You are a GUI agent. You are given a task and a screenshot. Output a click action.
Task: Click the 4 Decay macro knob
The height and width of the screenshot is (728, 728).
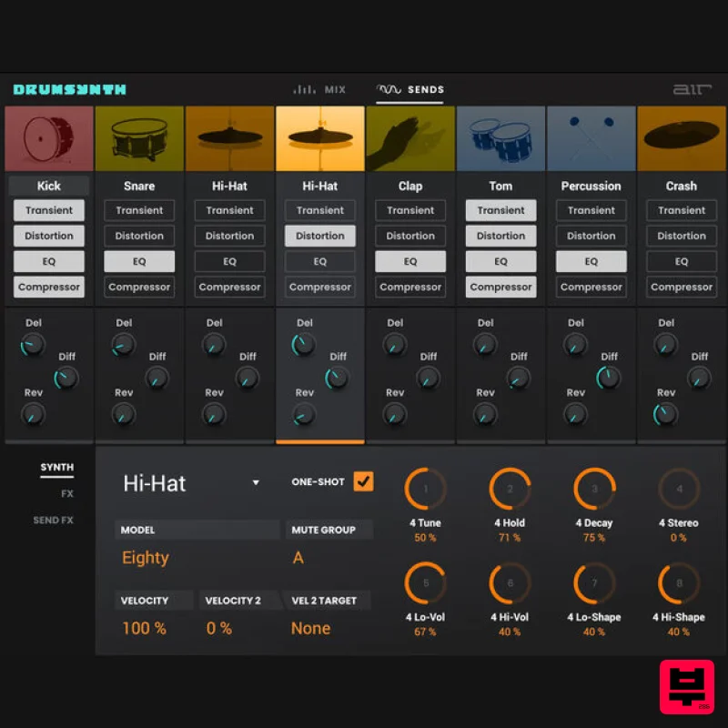[594, 489]
